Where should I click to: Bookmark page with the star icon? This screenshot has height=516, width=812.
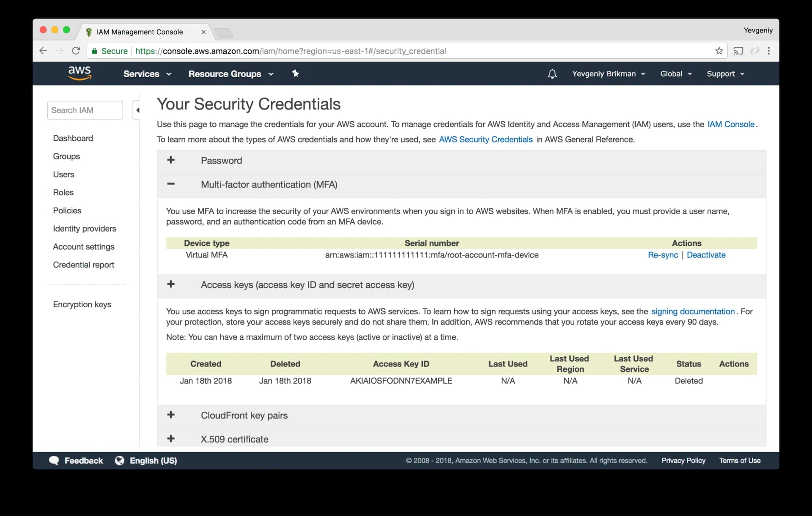(719, 51)
